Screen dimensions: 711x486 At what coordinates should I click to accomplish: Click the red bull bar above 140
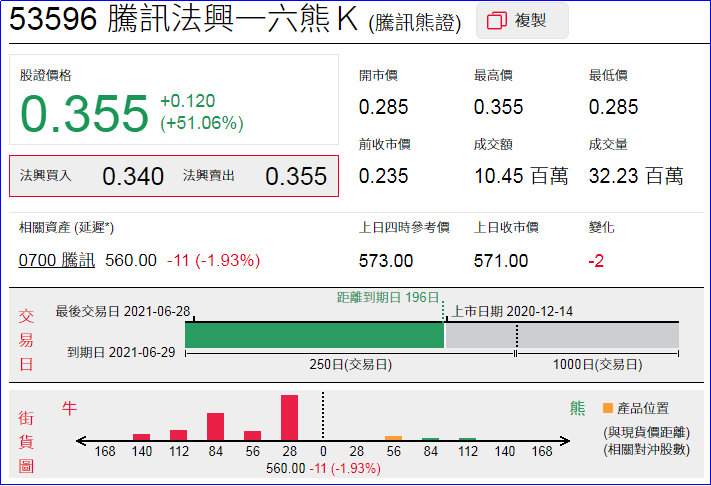click(x=141, y=437)
